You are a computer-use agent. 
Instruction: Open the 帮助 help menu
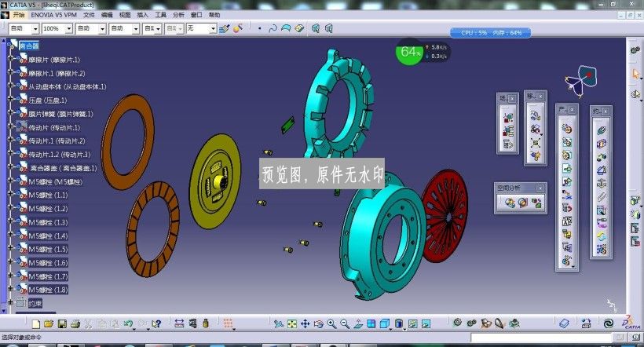coord(214,15)
